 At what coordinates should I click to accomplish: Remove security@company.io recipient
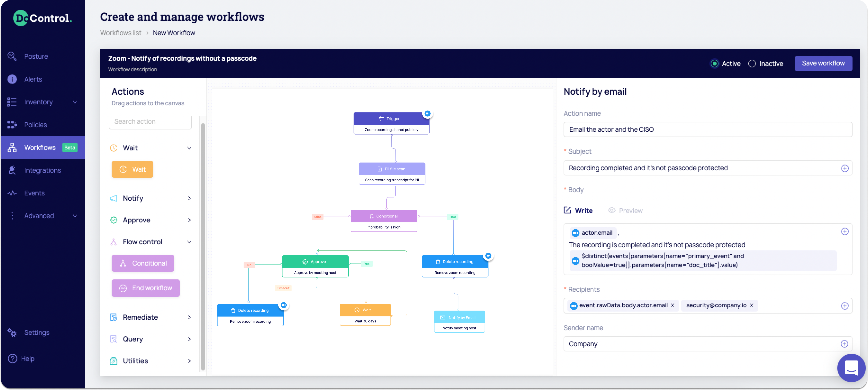(751, 306)
